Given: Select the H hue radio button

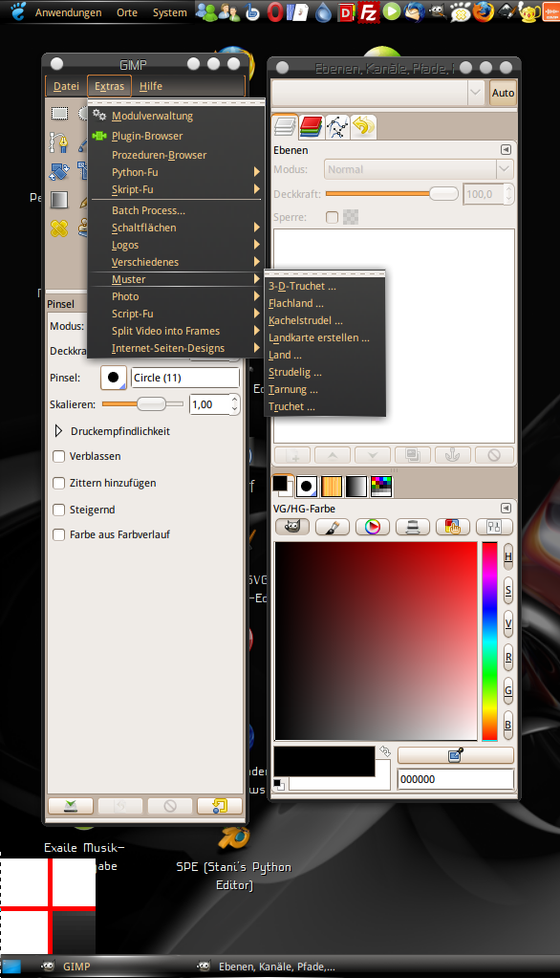Looking at the screenshot, I should (508, 556).
